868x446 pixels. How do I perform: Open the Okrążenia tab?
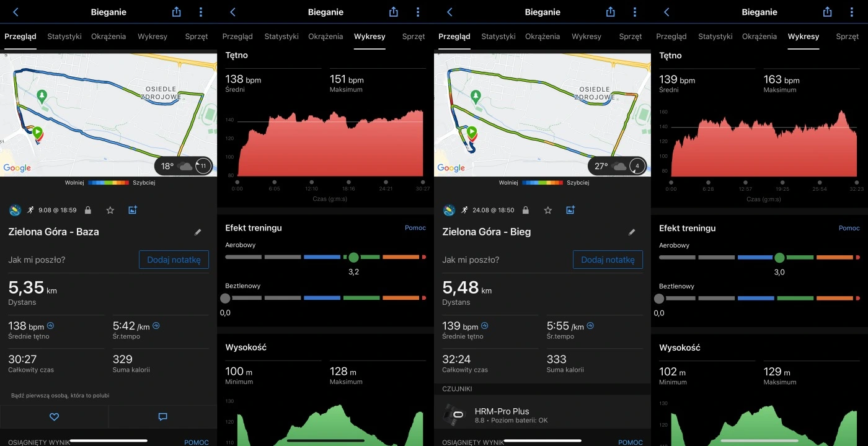(108, 37)
